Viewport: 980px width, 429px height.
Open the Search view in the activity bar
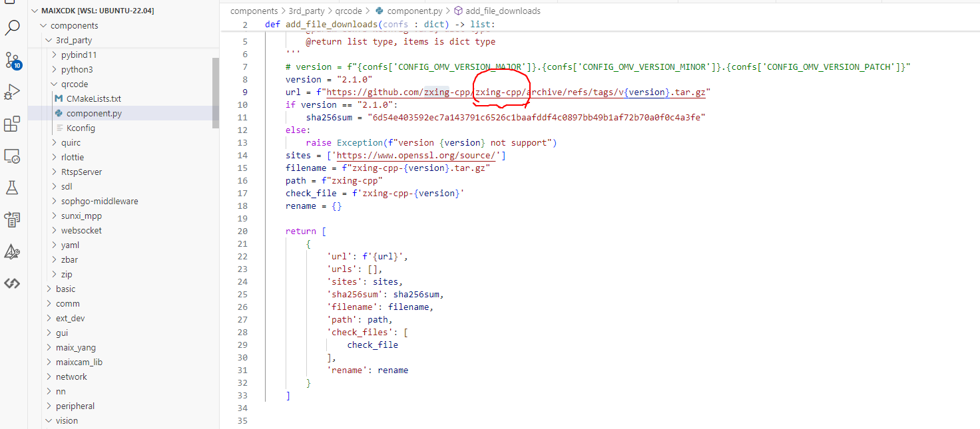point(12,27)
